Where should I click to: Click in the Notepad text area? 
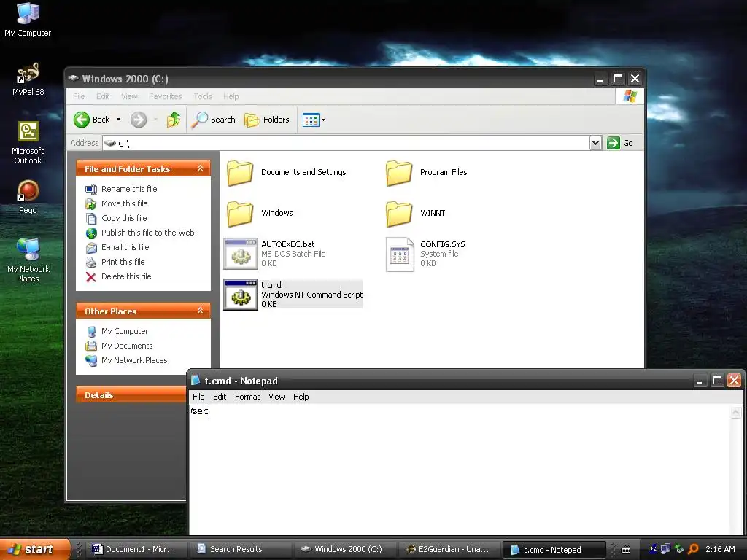coord(460,470)
